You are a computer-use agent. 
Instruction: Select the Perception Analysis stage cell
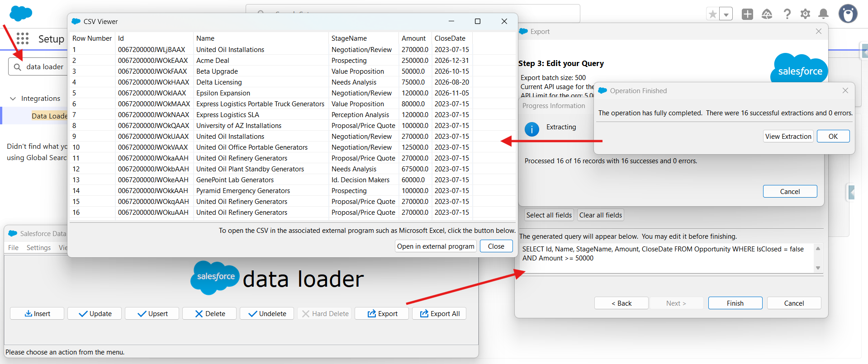[x=364, y=115]
